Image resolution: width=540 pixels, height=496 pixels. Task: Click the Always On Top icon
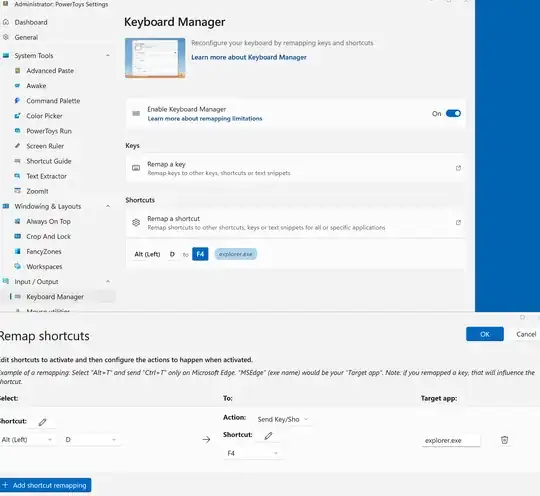tap(18, 221)
